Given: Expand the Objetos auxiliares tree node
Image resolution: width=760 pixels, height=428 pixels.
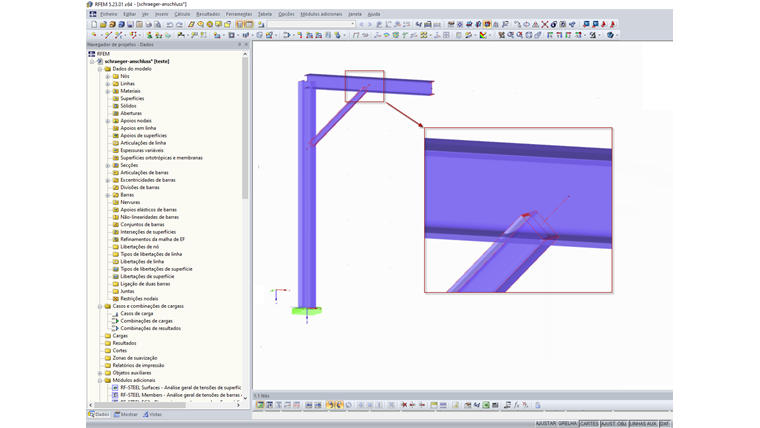Looking at the screenshot, I should pos(100,373).
